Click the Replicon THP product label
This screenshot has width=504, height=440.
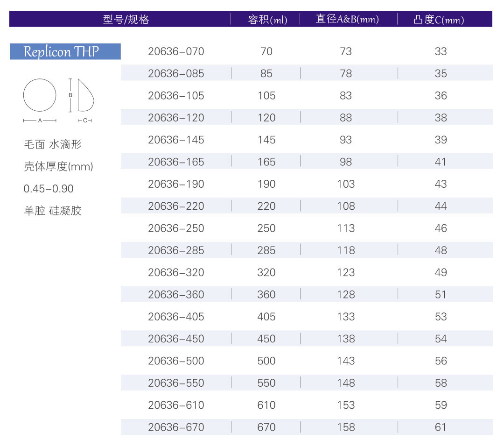pyautogui.click(x=65, y=51)
